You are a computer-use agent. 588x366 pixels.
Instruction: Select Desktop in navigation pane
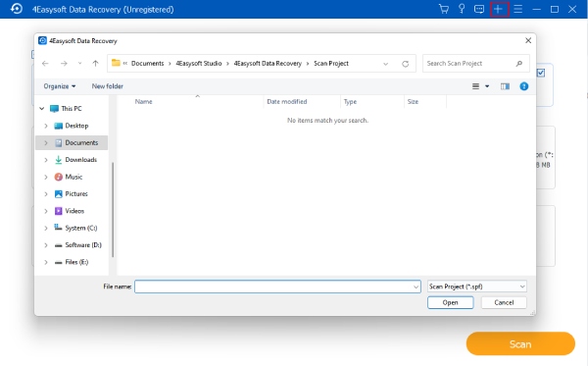(x=76, y=126)
